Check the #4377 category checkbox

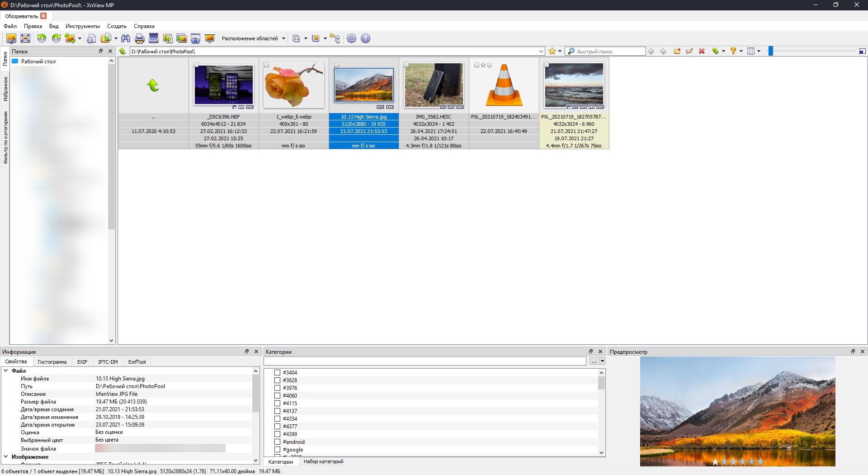click(x=278, y=427)
